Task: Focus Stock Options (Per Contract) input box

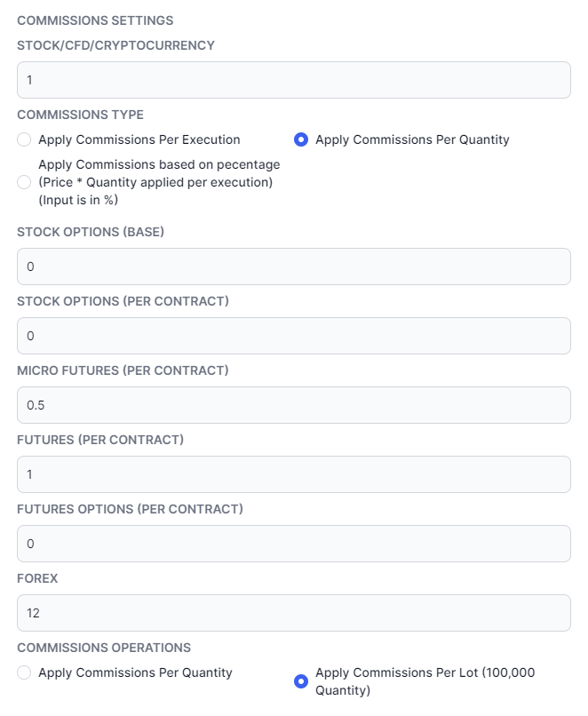Action: pos(294,336)
